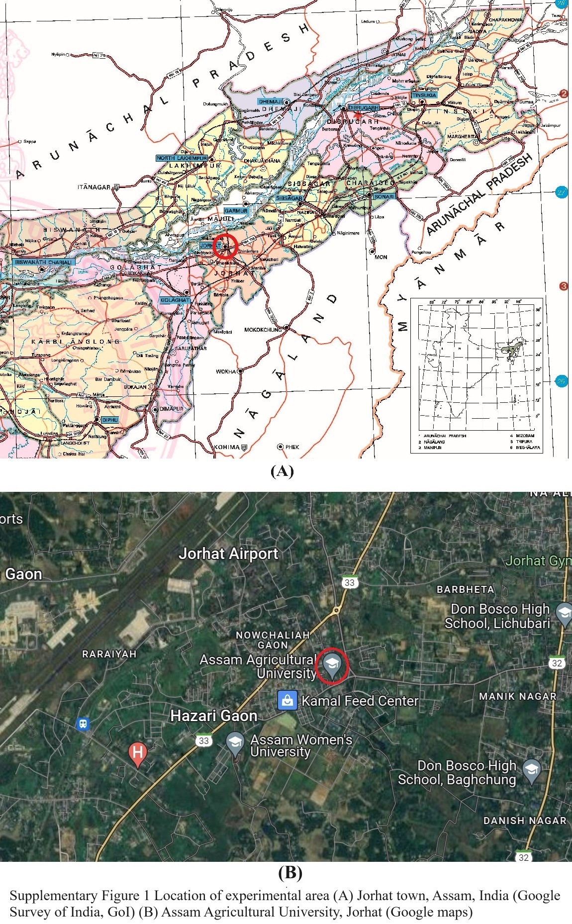Viewport: 572px width, 924px height.
Task: Click the SONARI blue label
Action: (384, 196)
